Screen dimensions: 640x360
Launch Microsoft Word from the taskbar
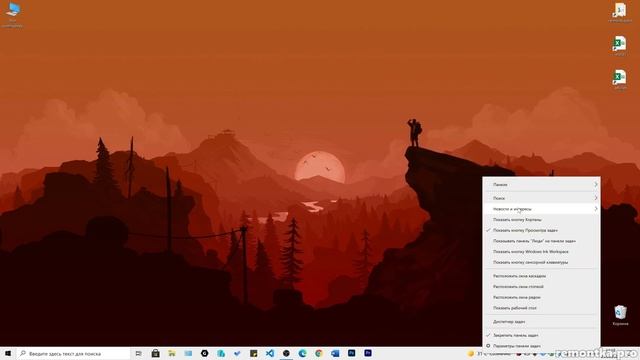coord(335,353)
